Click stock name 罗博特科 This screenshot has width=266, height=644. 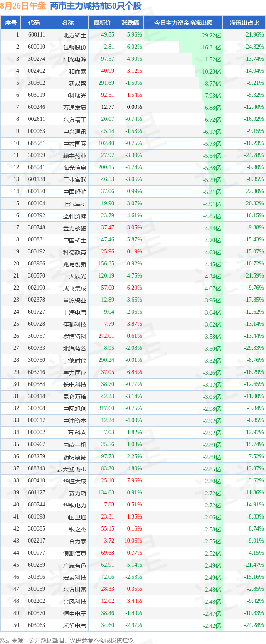[75, 336]
